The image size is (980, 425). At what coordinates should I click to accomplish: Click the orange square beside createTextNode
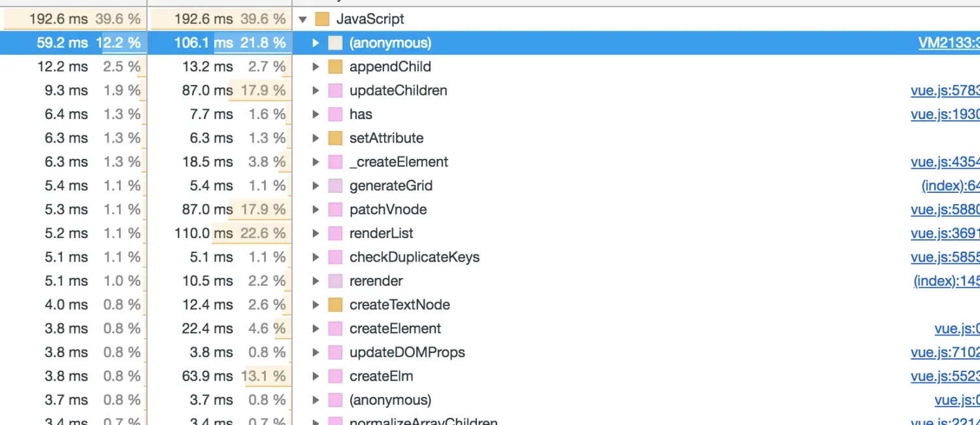(x=335, y=305)
